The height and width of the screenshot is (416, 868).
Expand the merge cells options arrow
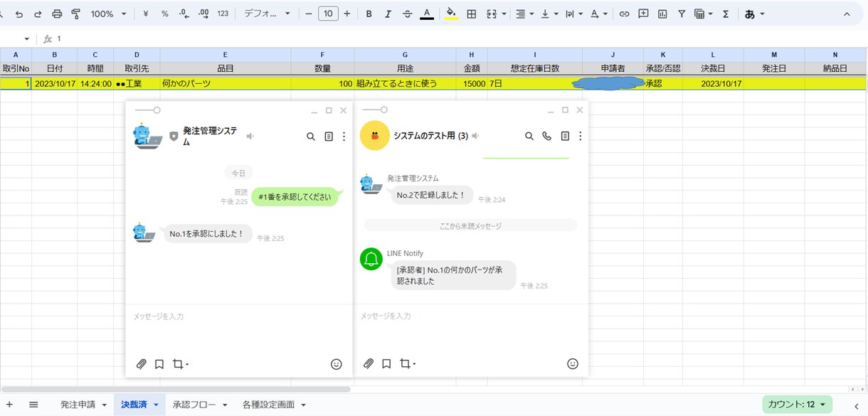[504, 14]
